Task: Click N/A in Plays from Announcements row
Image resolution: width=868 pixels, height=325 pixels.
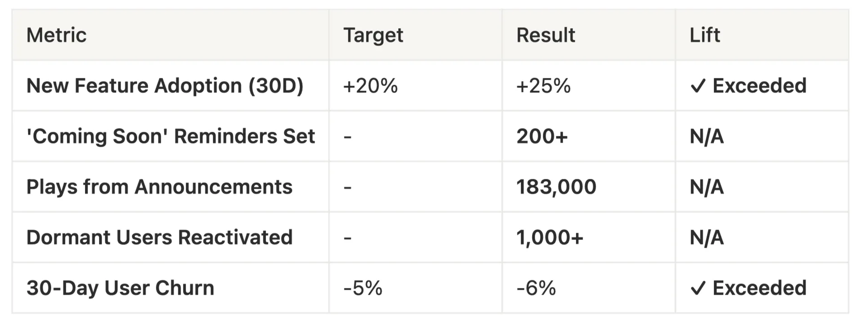Action: [x=707, y=187]
